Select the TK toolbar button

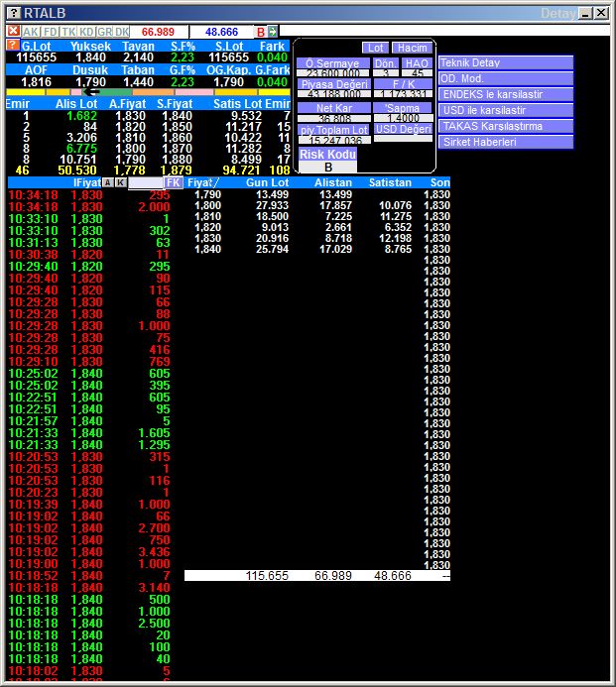pyautogui.click(x=68, y=32)
